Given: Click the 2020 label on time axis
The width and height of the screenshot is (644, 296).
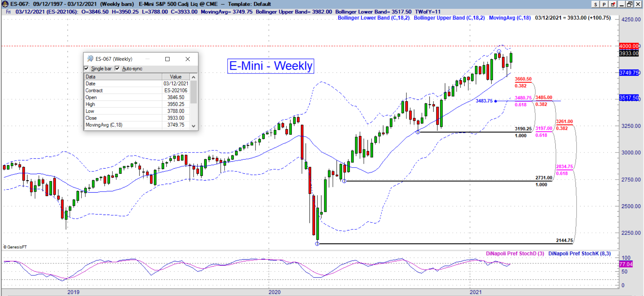Looking at the screenshot, I should tap(274, 292).
